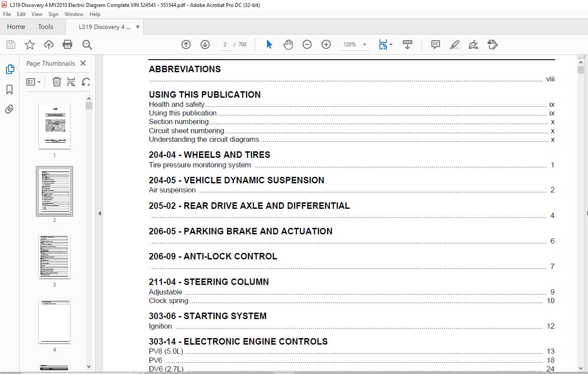The width and height of the screenshot is (588, 374).
Task: Open the View menu
Action: click(37, 14)
